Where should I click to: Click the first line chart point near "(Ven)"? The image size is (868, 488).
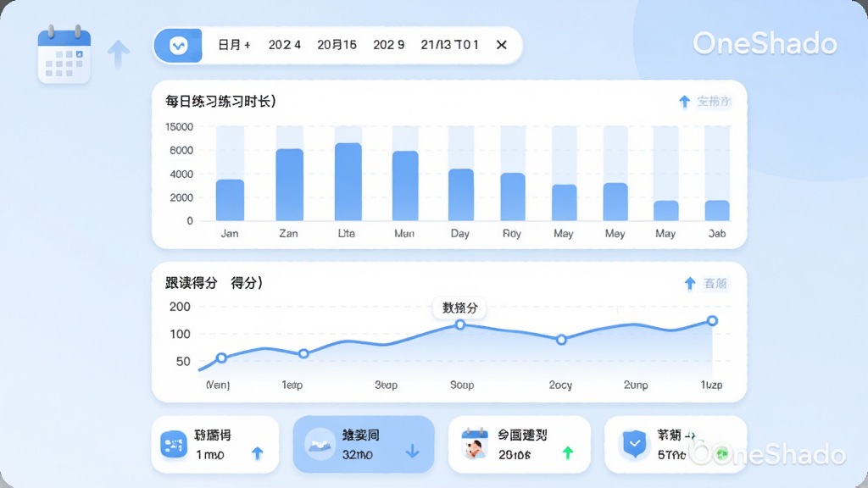[221, 358]
